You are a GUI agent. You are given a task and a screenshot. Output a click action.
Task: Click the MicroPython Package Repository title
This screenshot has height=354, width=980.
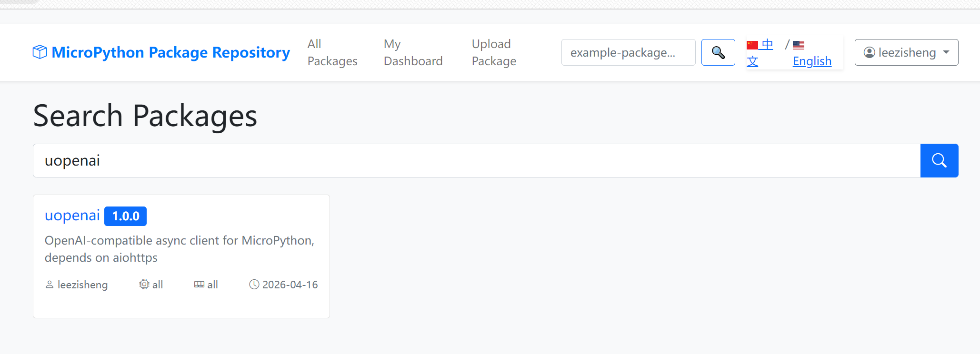(170, 52)
